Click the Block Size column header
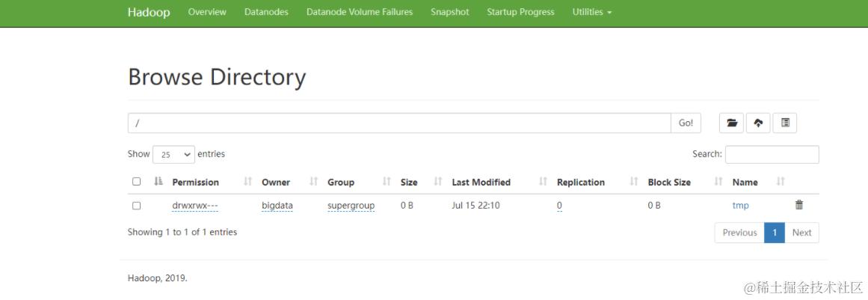 point(669,182)
